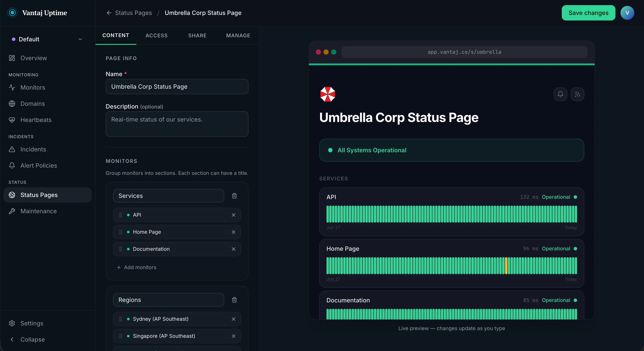Remove the API monitor from Services

[234, 215]
